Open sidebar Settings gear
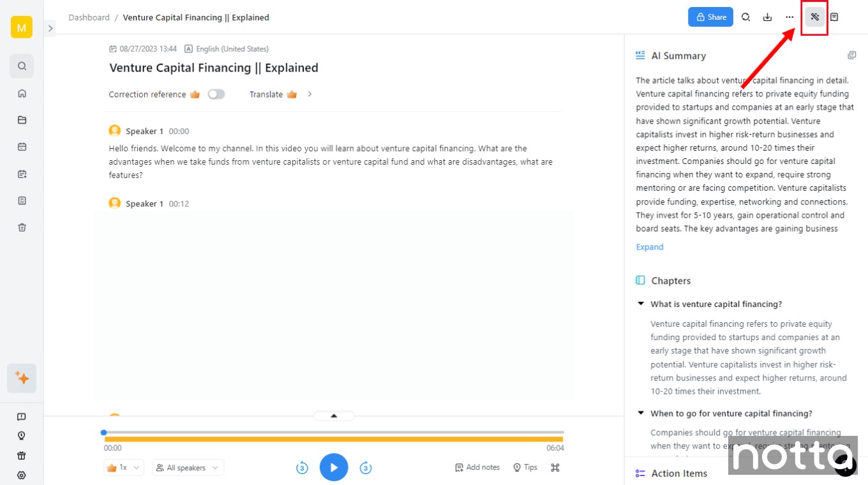 point(21,475)
